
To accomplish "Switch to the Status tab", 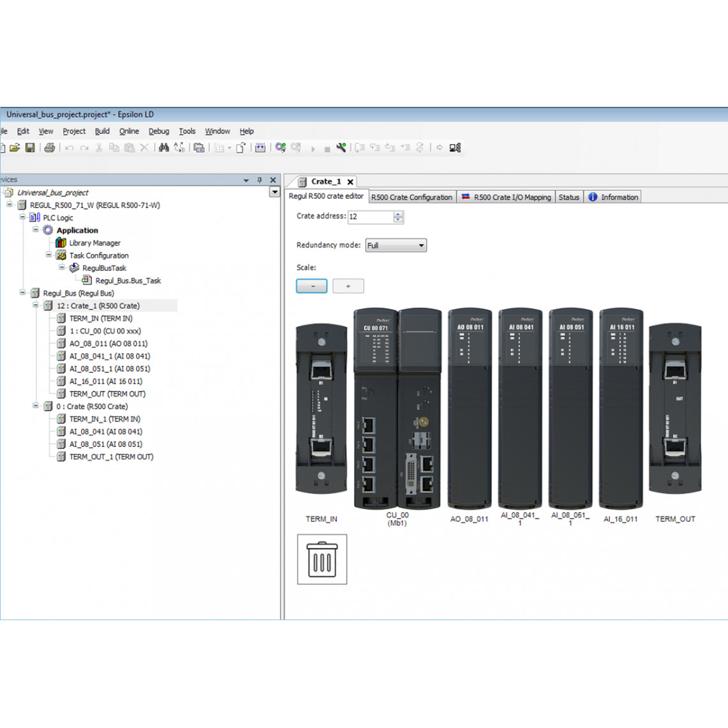I will (569, 197).
